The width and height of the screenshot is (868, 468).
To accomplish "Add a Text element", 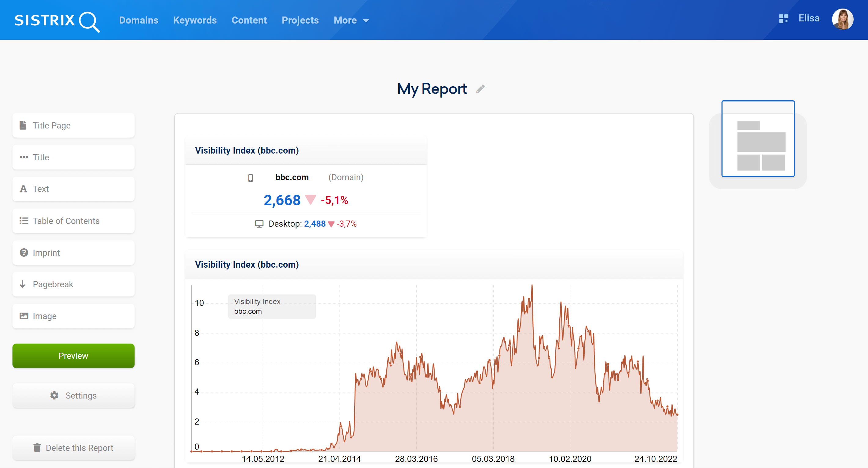I will tap(73, 189).
